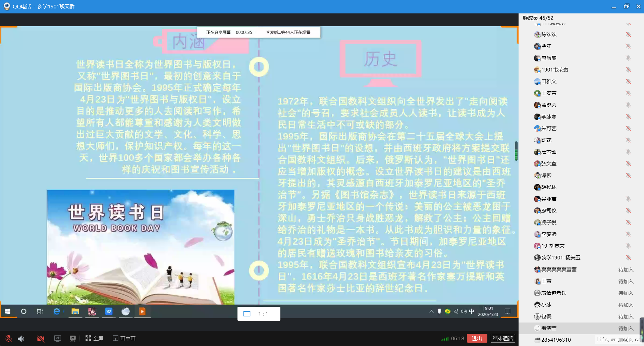Click the 群成员 45/52 header
Viewport: 644px width, 346px height.
tap(538, 18)
